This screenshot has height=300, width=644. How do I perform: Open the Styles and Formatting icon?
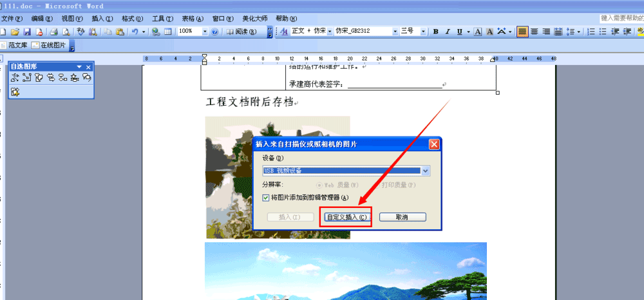284,32
